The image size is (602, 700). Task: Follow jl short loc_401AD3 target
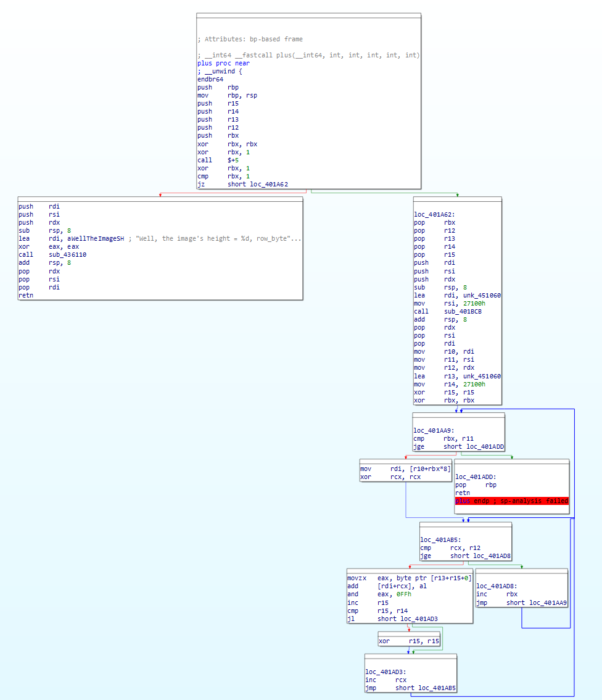[419, 619]
